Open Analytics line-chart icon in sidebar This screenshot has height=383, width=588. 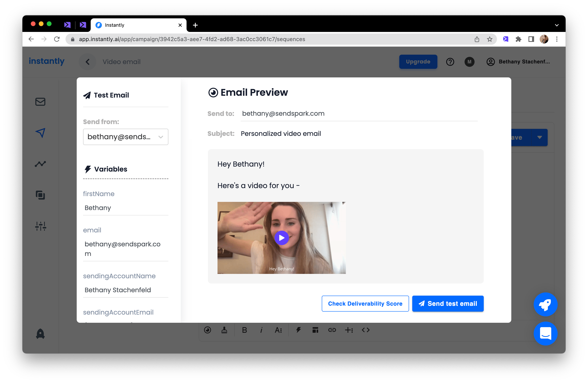pyautogui.click(x=40, y=164)
